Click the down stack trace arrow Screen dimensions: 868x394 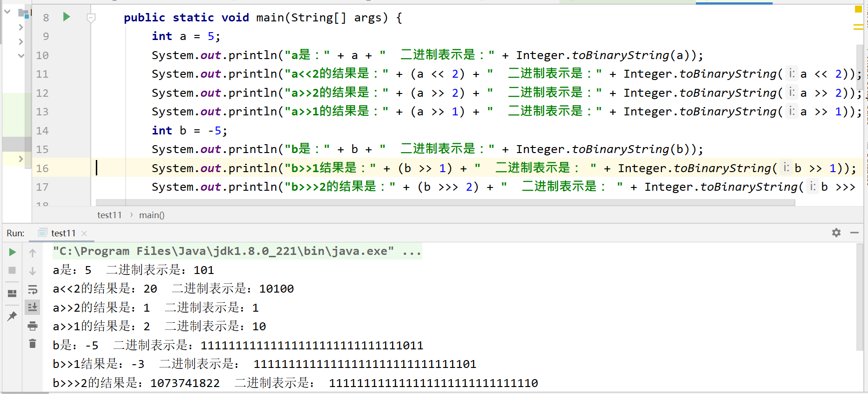[33, 271]
